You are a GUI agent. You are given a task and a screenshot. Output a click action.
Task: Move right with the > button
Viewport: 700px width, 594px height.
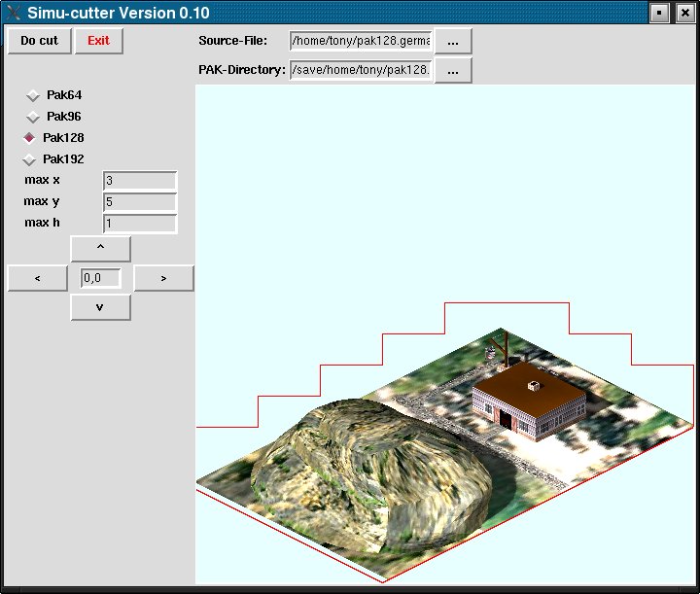click(163, 278)
